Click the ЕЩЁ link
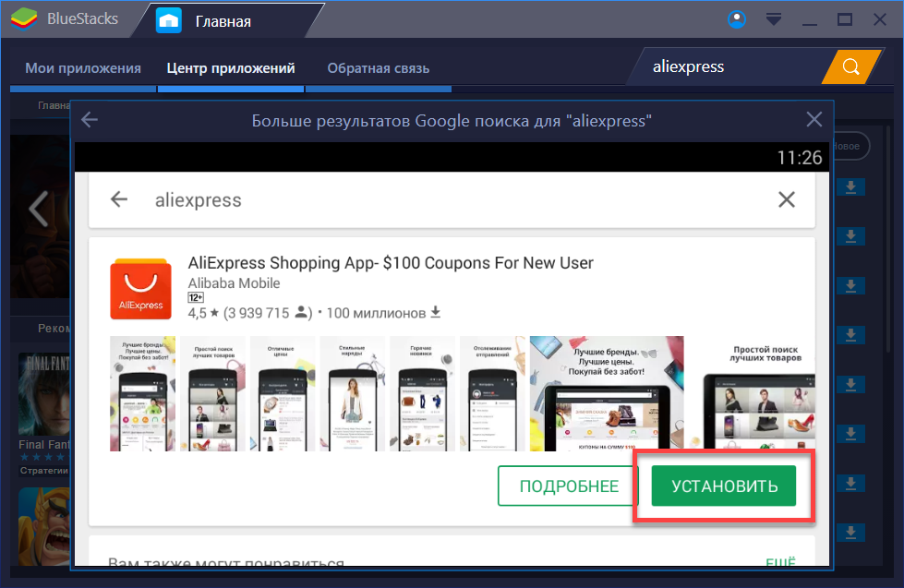 tap(780, 561)
